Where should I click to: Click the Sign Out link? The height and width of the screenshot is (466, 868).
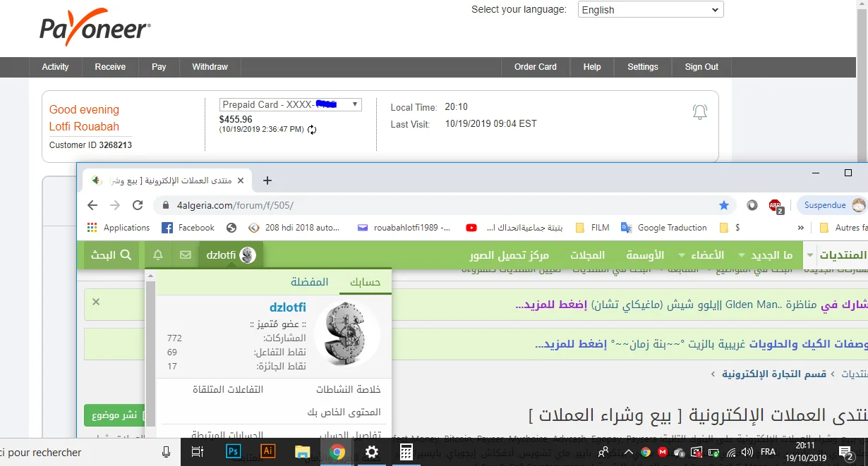point(701,67)
